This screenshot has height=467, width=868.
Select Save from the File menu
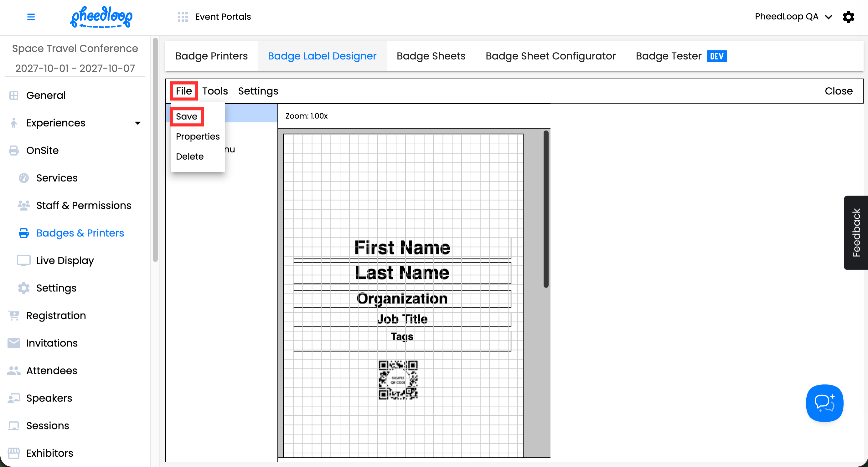point(187,116)
